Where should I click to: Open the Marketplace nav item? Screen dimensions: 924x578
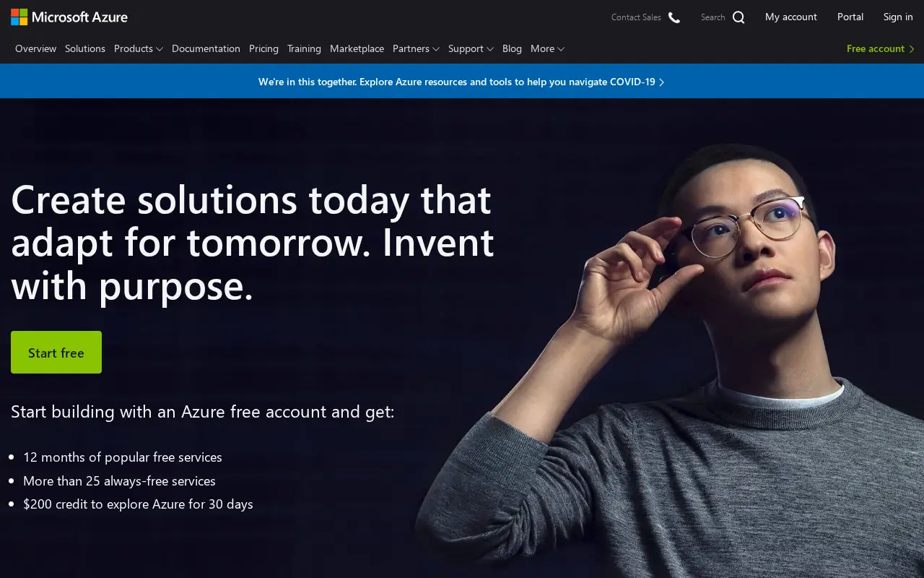coord(357,48)
